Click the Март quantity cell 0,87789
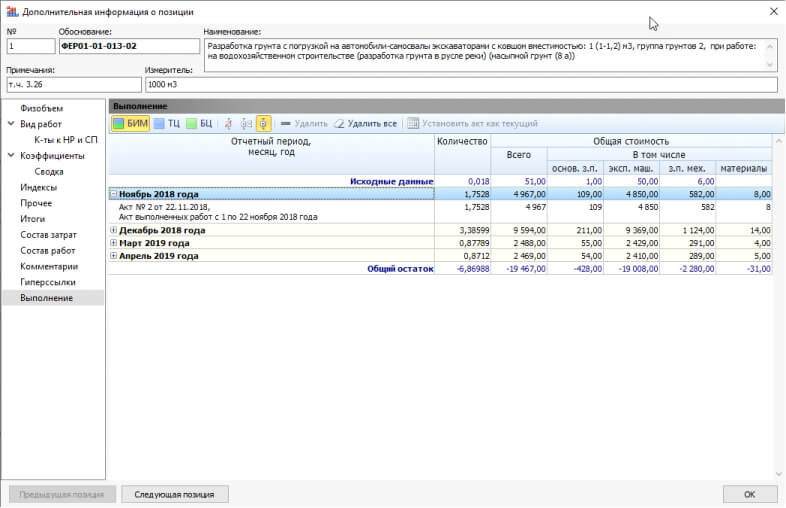786x508 pixels. pos(462,243)
